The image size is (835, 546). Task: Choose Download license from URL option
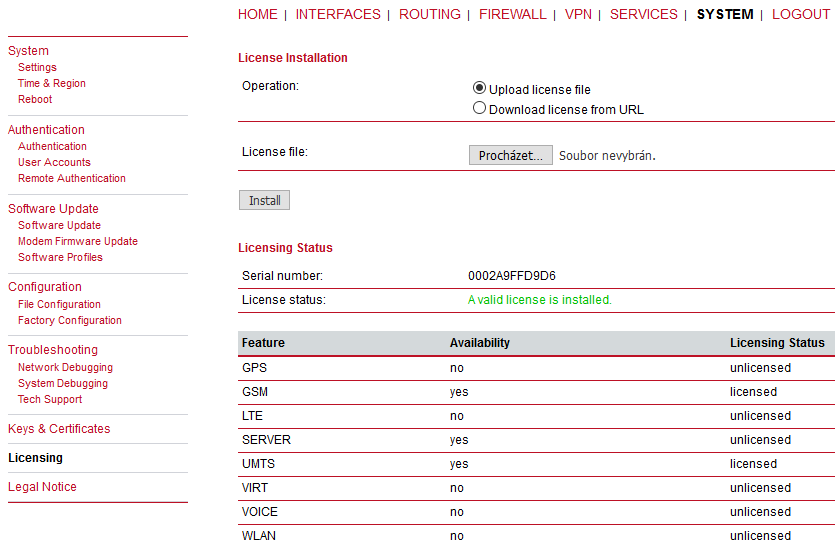tap(479, 108)
